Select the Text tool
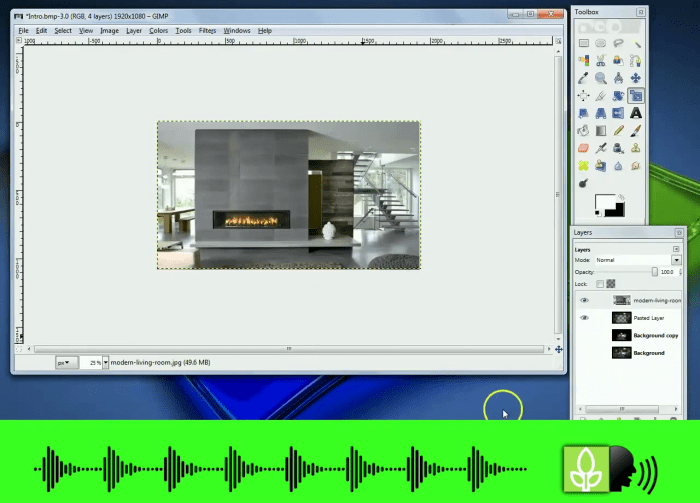Viewport: 700px width, 503px height. [636, 113]
